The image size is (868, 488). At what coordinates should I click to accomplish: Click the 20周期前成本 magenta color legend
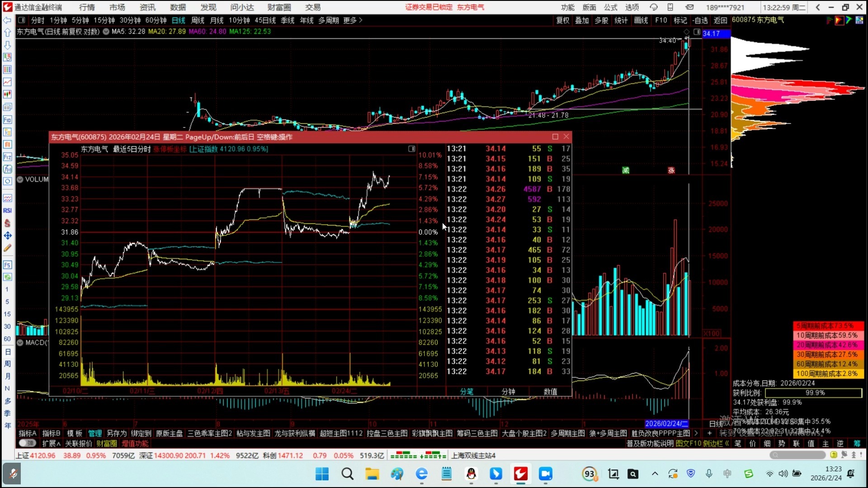point(827,345)
